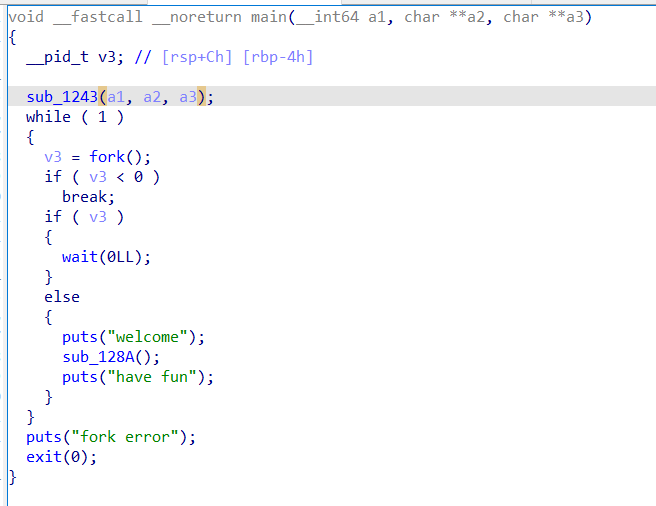This screenshot has height=506, width=656.
Task: Select the wait function name
Action: click(79, 257)
